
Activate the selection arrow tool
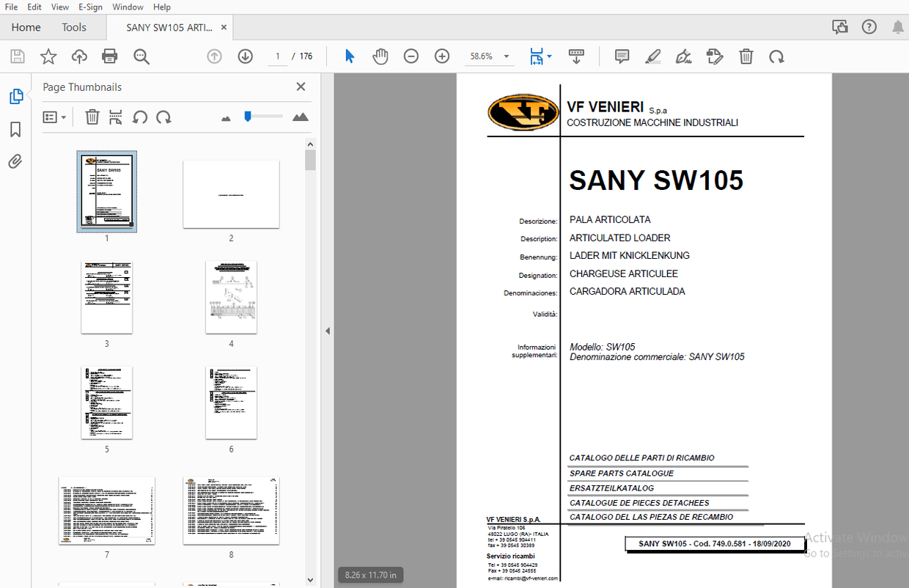pos(350,56)
